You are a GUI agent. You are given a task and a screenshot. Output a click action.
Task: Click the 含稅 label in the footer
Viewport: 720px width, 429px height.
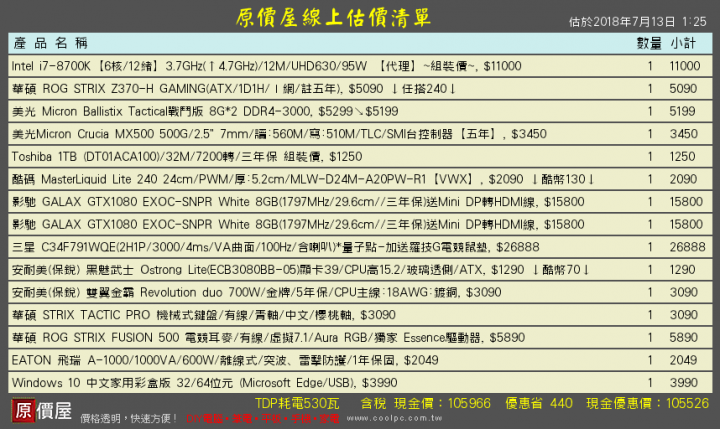click(373, 404)
